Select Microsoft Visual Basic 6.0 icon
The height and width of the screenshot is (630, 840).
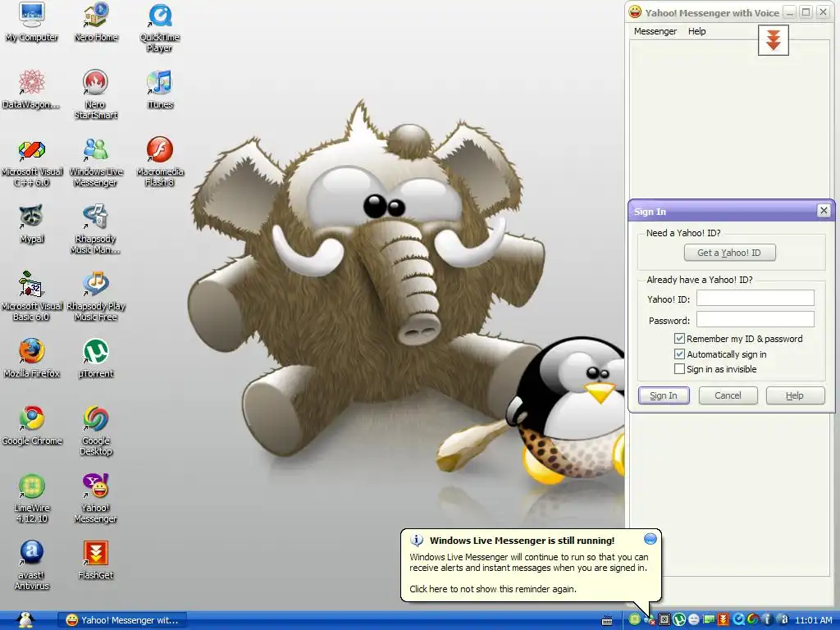(x=32, y=295)
